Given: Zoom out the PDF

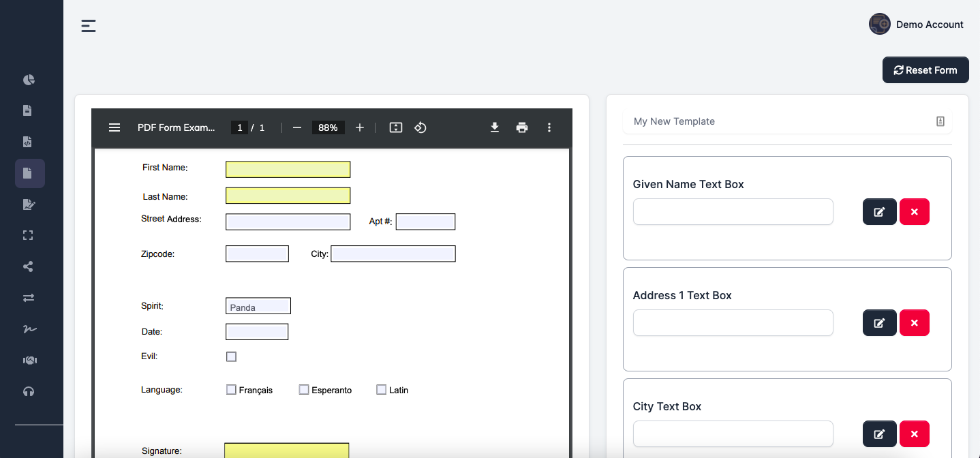Looking at the screenshot, I should click(x=297, y=127).
